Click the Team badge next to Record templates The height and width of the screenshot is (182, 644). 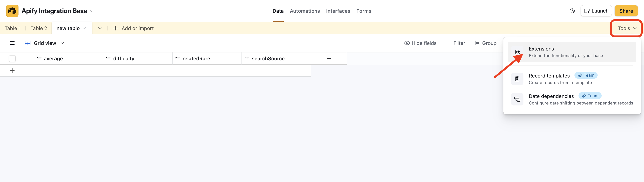coord(586,75)
